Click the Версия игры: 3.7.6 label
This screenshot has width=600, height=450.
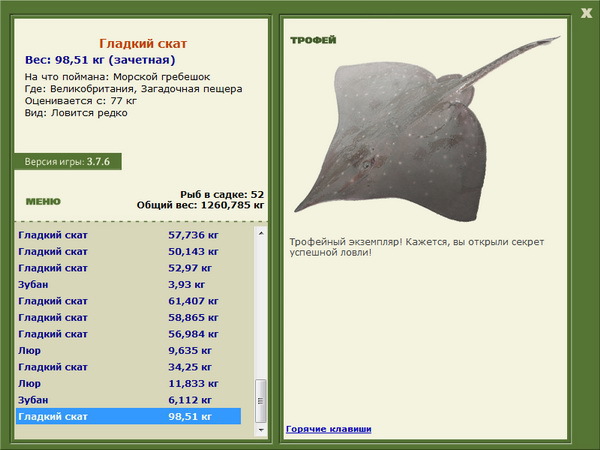[67, 161]
